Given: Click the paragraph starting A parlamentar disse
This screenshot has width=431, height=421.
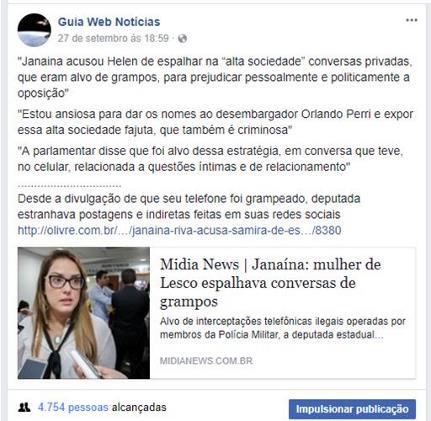Looking at the screenshot, I should pyautogui.click(x=210, y=159).
